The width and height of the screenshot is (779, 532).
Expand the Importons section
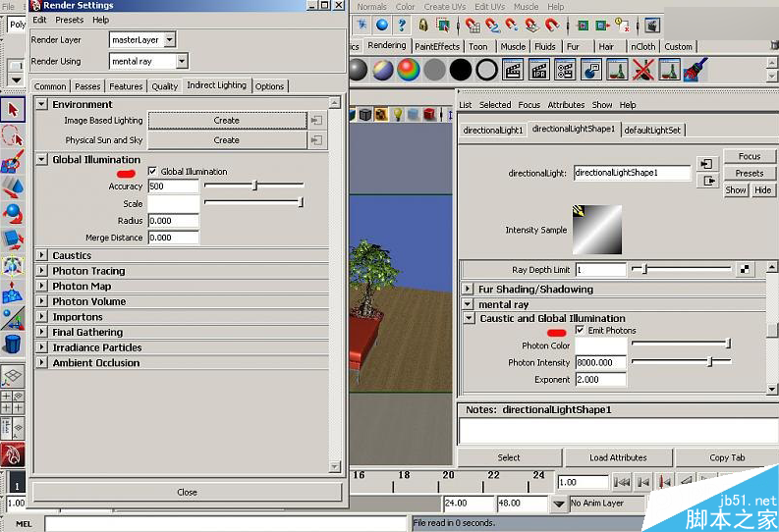coord(42,316)
